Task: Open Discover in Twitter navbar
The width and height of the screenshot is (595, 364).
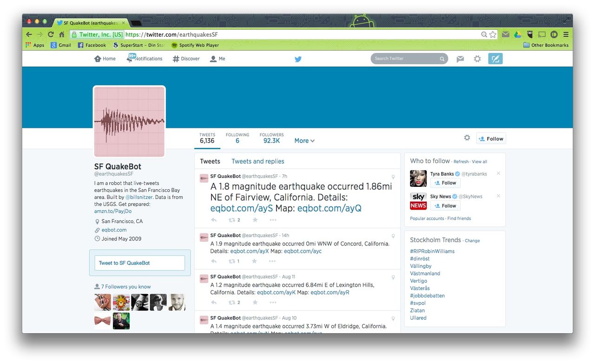Action: [x=186, y=59]
